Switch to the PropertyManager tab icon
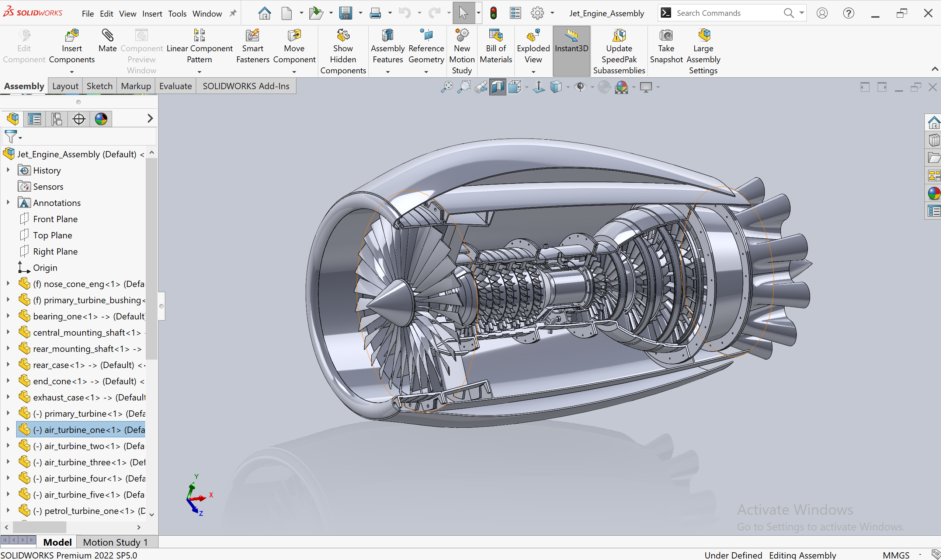941x560 pixels. click(x=34, y=119)
